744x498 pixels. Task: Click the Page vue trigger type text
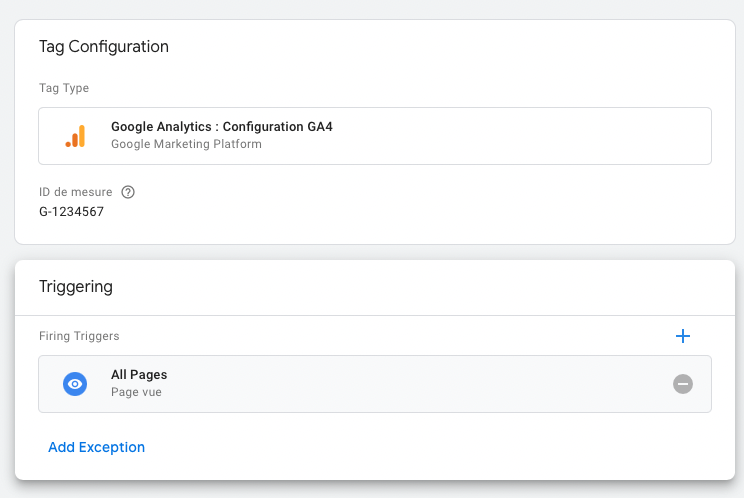(x=136, y=392)
